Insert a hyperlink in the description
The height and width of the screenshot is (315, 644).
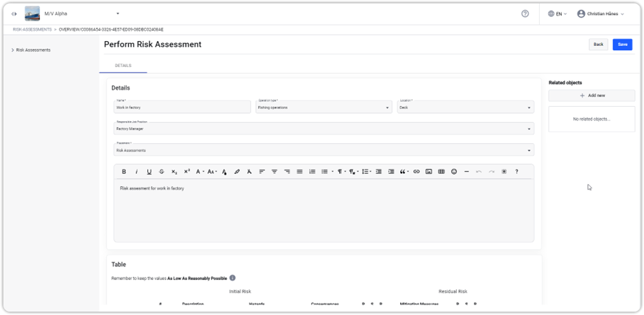416,172
